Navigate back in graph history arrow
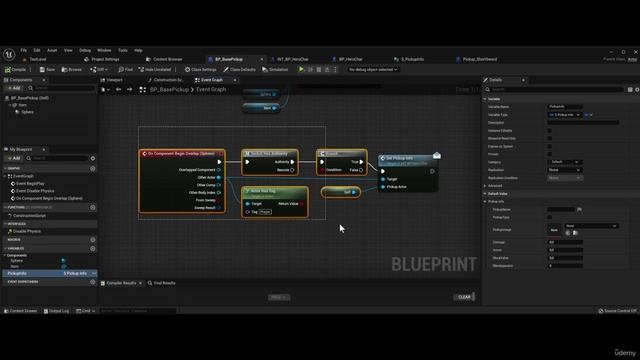The height and width of the screenshot is (360, 640). point(118,89)
